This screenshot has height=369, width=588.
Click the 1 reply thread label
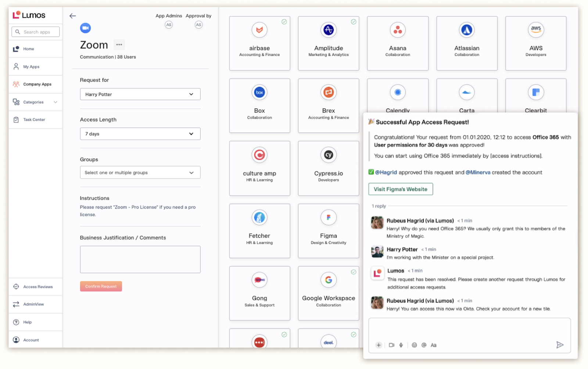point(379,206)
